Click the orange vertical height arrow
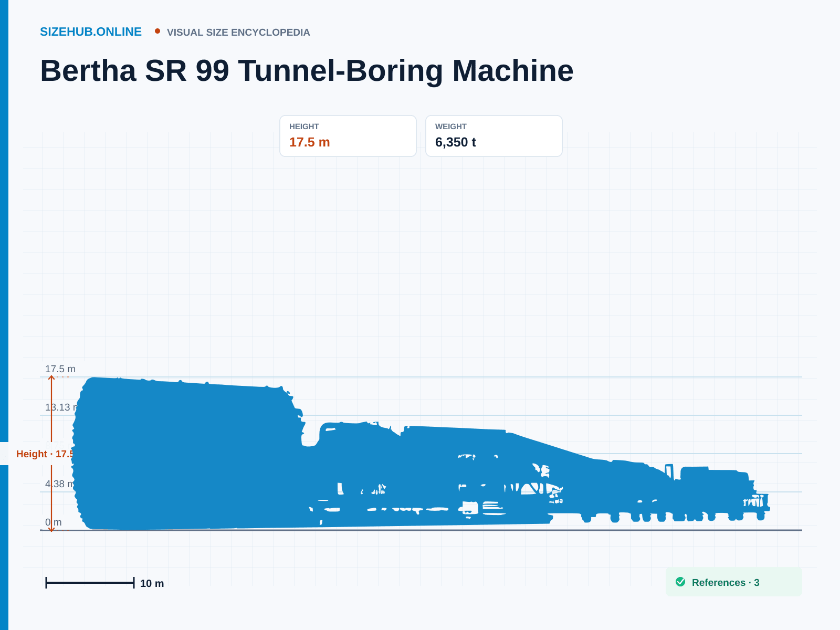 [x=51, y=454]
